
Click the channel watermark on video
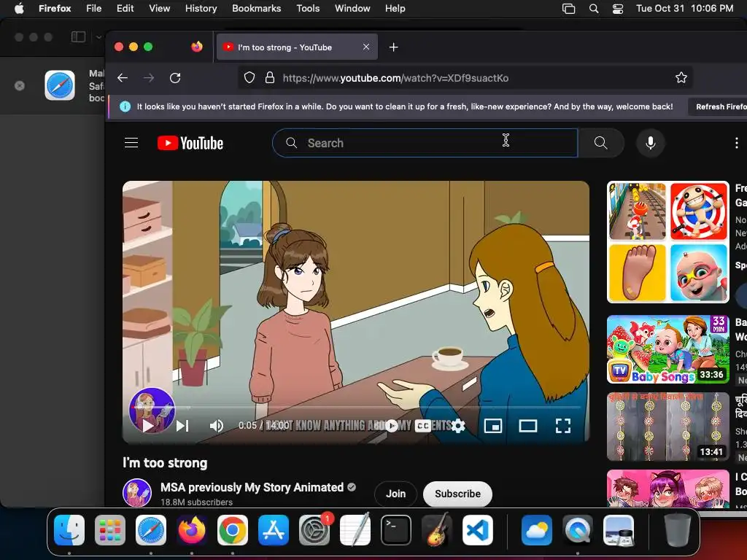pyautogui.click(x=152, y=411)
